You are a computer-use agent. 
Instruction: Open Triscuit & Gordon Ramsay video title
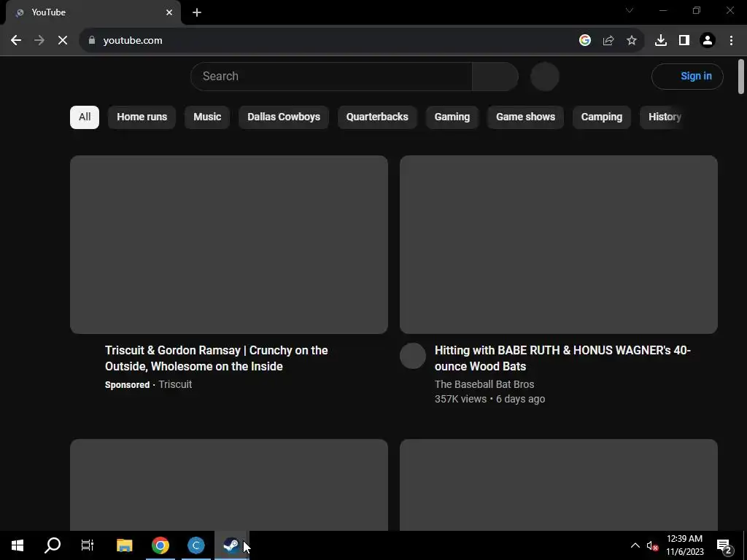pyautogui.click(x=216, y=358)
